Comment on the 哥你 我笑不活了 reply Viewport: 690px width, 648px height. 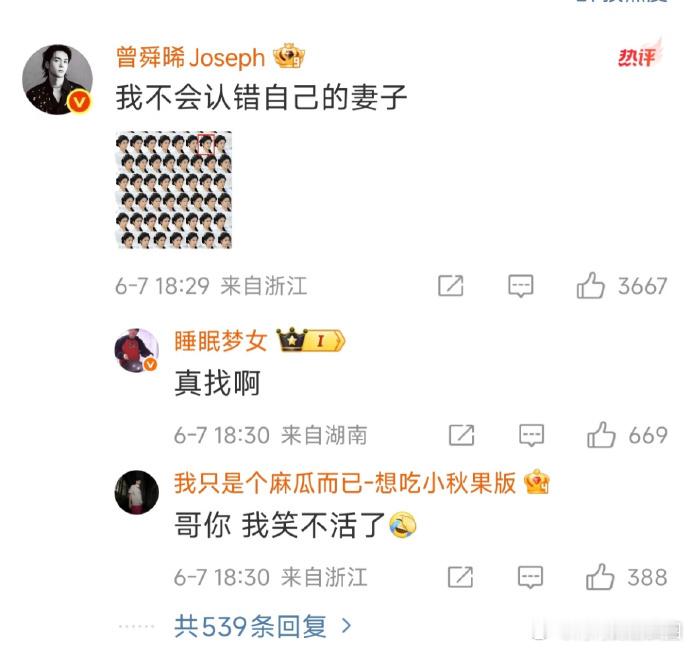pyautogui.click(x=530, y=577)
